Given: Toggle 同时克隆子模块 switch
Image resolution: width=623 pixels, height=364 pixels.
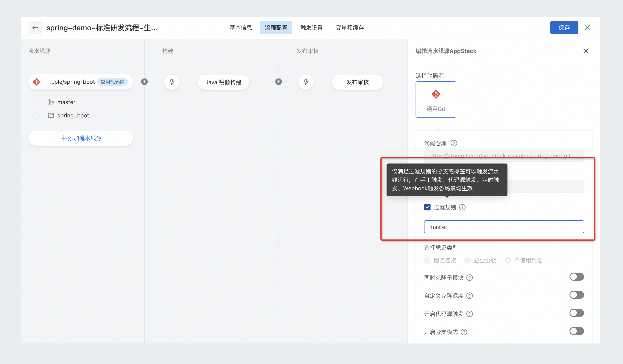Looking at the screenshot, I should click(x=577, y=277).
